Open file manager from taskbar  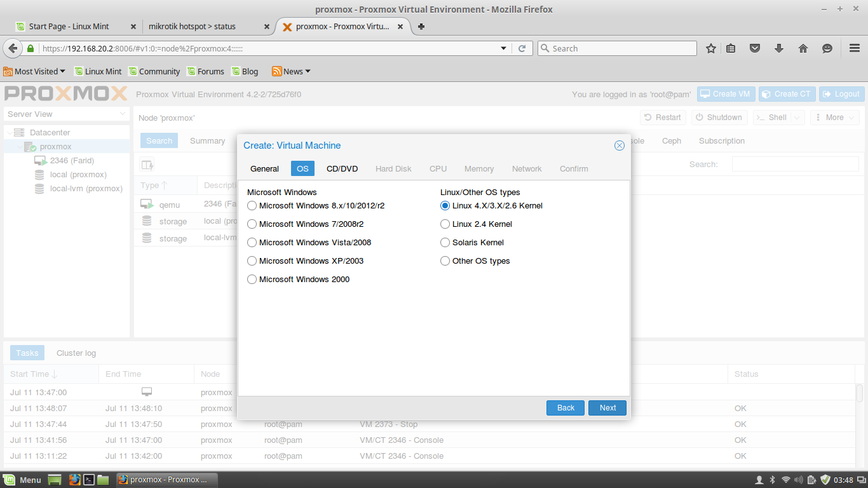[x=103, y=480]
